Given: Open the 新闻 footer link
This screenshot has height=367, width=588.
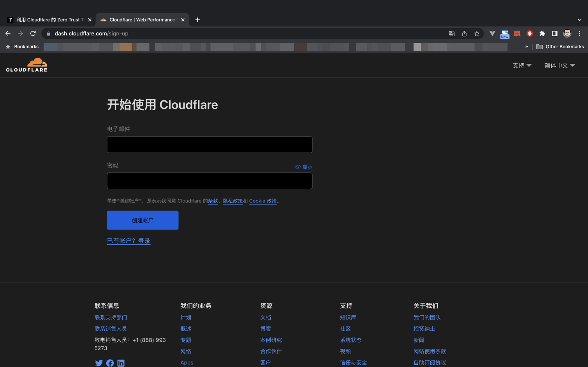Looking at the screenshot, I should pos(419,340).
